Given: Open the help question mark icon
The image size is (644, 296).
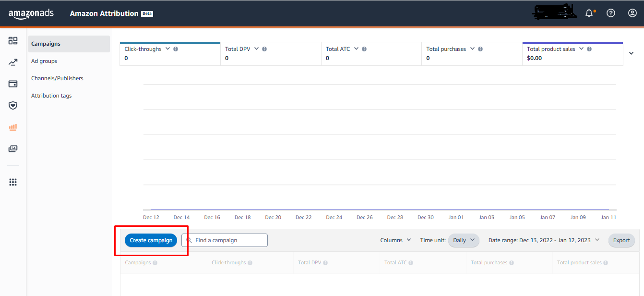Looking at the screenshot, I should [611, 13].
